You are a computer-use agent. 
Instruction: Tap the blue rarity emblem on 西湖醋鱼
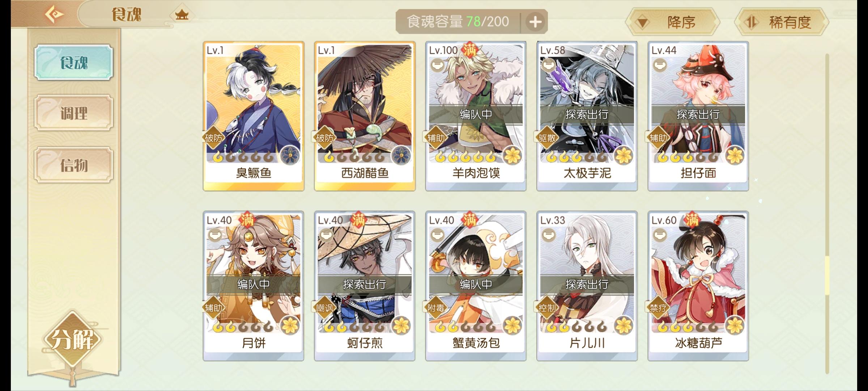pyautogui.click(x=401, y=156)
